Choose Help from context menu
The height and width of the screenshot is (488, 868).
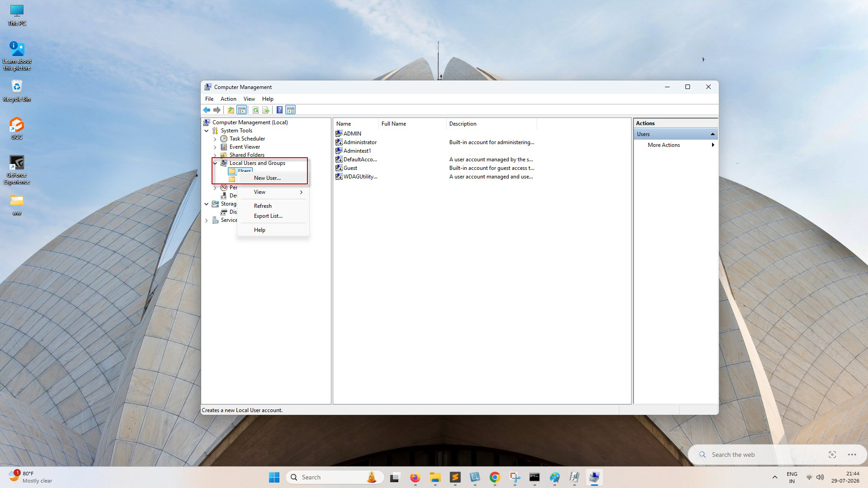[x=273, y=230]
